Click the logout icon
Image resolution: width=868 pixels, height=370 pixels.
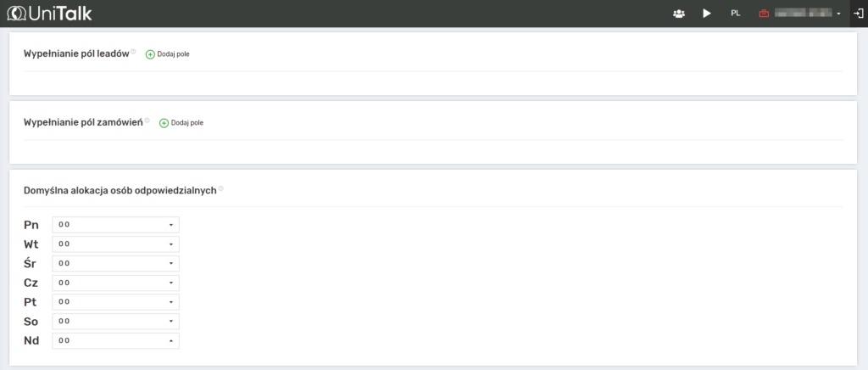pos(858,14)
